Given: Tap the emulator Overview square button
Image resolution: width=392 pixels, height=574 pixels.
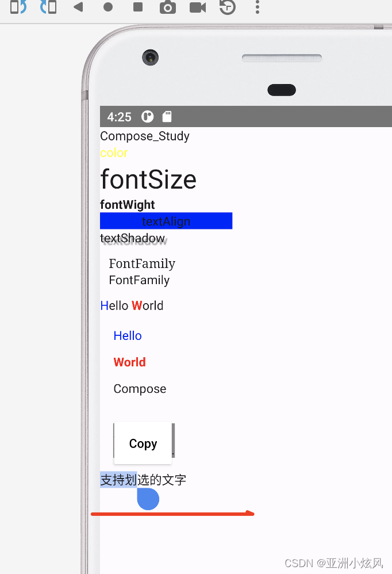Looking at the screenshot, I should tap(138, 7).
